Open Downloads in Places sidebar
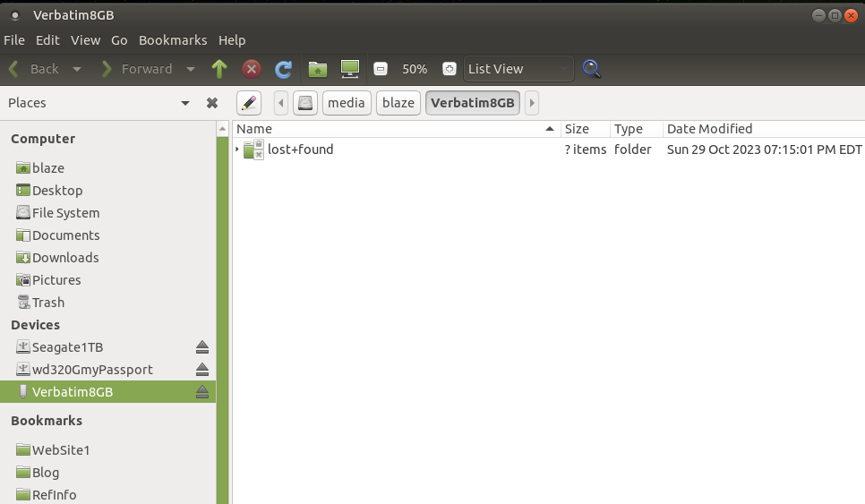 (108, 258)
